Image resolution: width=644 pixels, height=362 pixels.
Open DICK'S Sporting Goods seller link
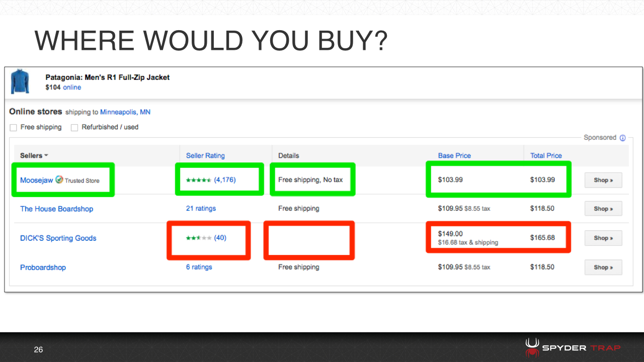pos(58,238)
